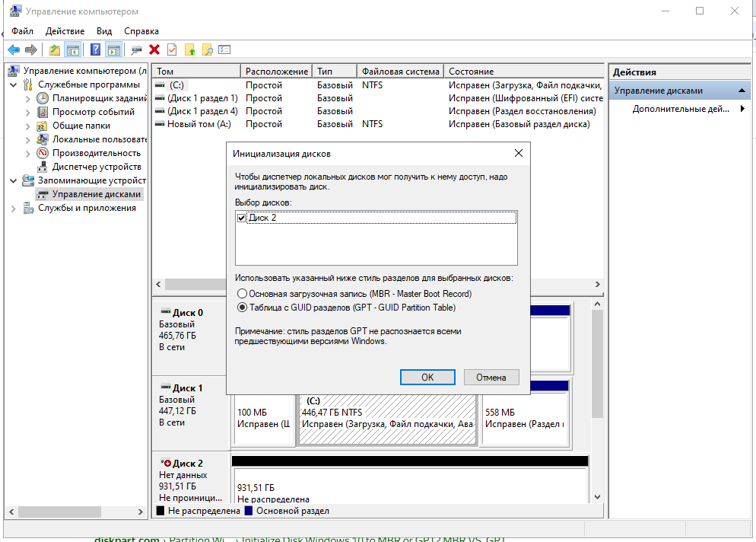Expand the Службы и приложения tree node

[x=14, y=208]
